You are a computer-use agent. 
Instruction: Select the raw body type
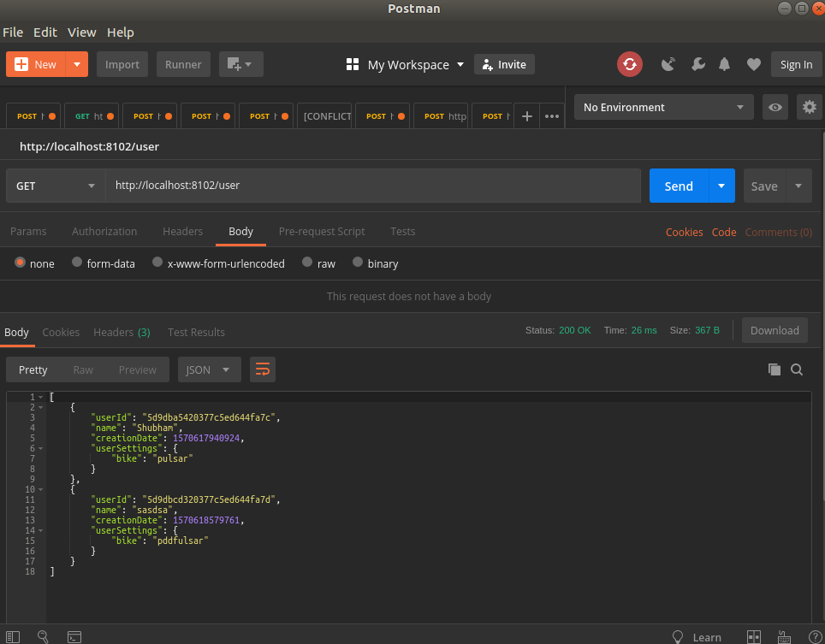[x=307, y=263]
